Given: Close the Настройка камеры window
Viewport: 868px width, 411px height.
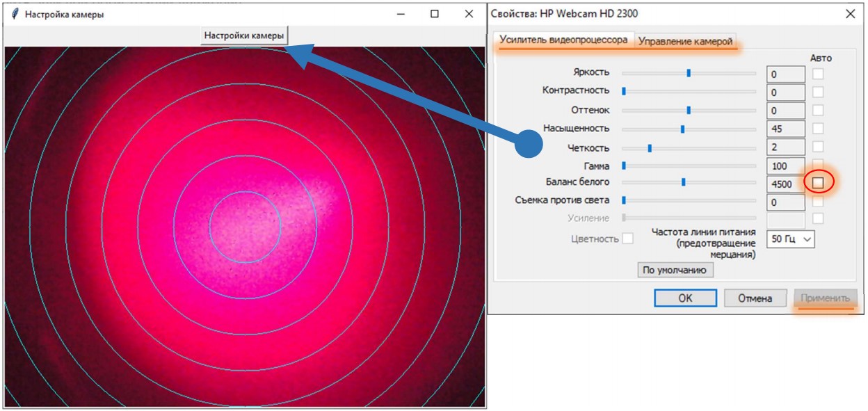Looking at the screenshot, I should tap(469, 14).
